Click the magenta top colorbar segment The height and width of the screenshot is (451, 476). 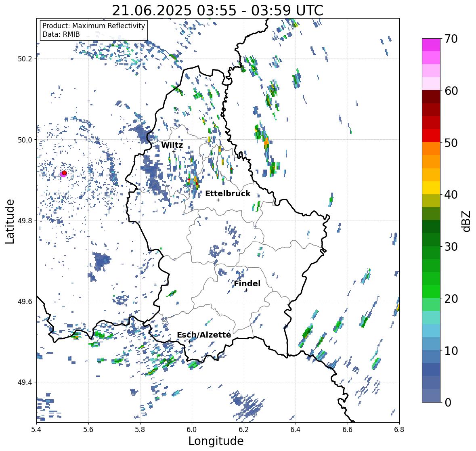click(431, 45)
